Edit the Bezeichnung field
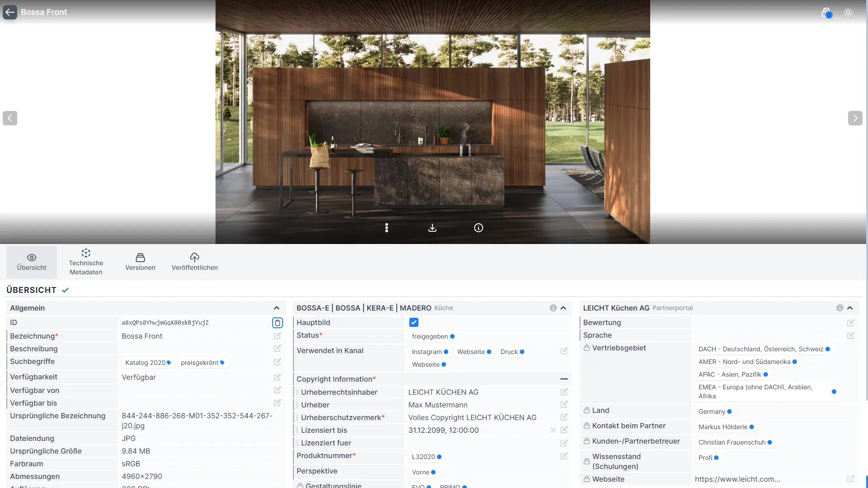The width and height of the screenshot is (868, 488). click(277, 335)
